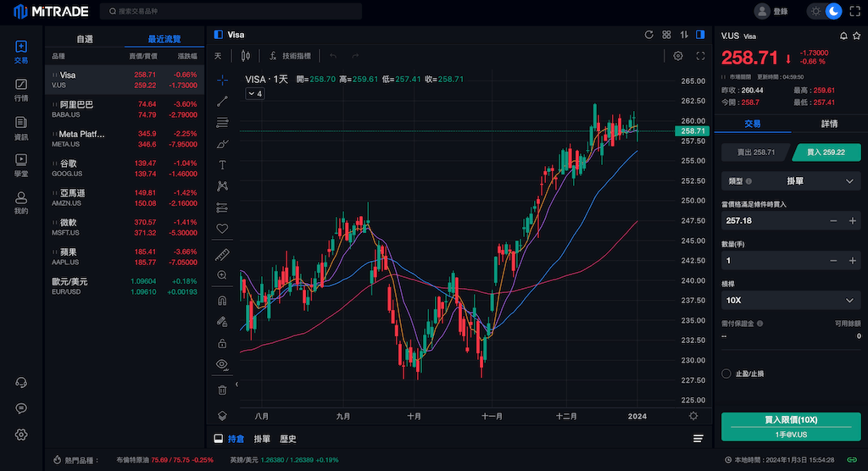
Task: Select the text annotation tool
Action: point(222,164)
